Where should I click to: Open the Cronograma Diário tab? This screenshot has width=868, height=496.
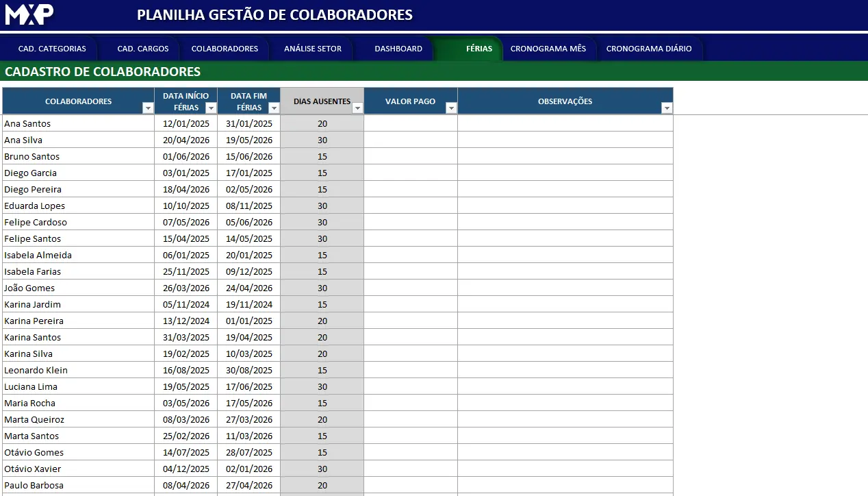coord(648,49)
